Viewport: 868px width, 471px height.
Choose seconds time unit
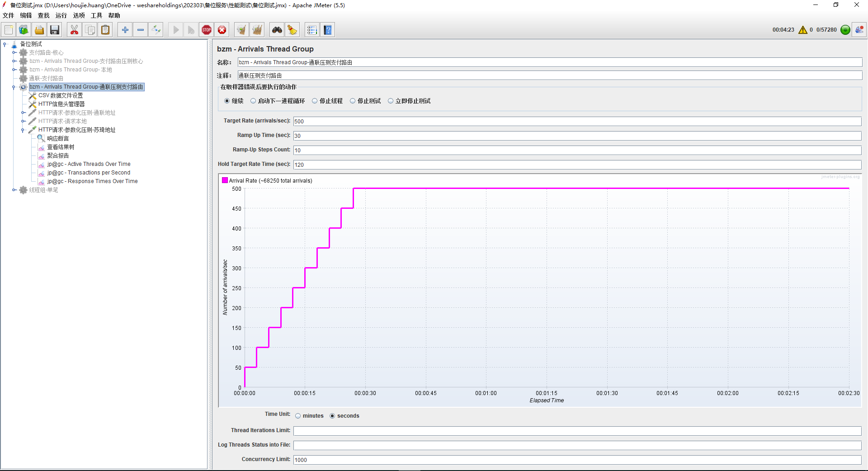click(332, 416)
